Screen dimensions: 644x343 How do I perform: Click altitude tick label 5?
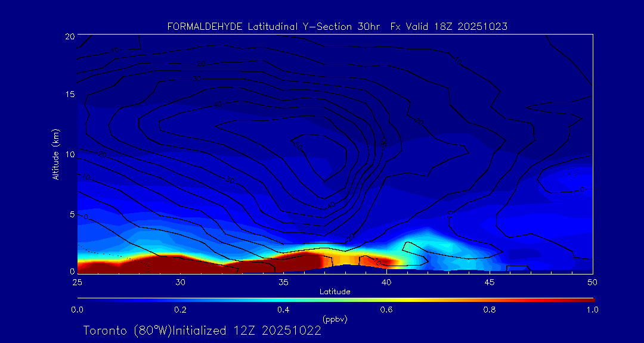pos(72,214)
